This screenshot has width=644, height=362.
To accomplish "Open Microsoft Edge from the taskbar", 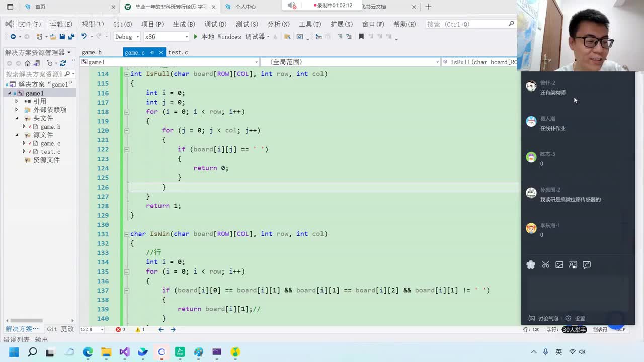I will [x=88, y=352].
